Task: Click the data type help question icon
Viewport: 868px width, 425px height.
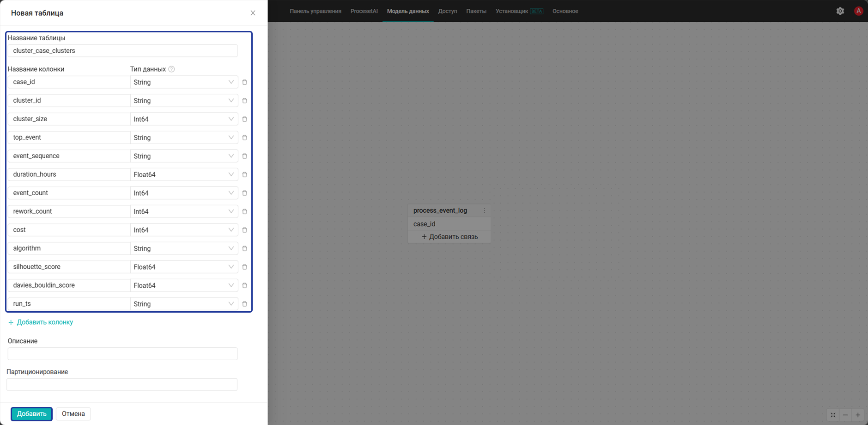Action: point(171,69)
